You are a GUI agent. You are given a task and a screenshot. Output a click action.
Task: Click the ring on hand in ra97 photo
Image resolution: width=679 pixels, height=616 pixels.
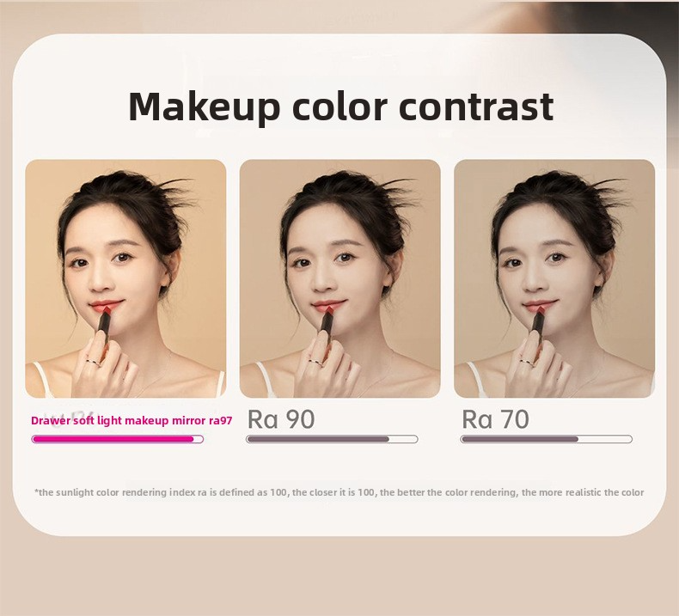pyautogui.click(x=93, y=361)
